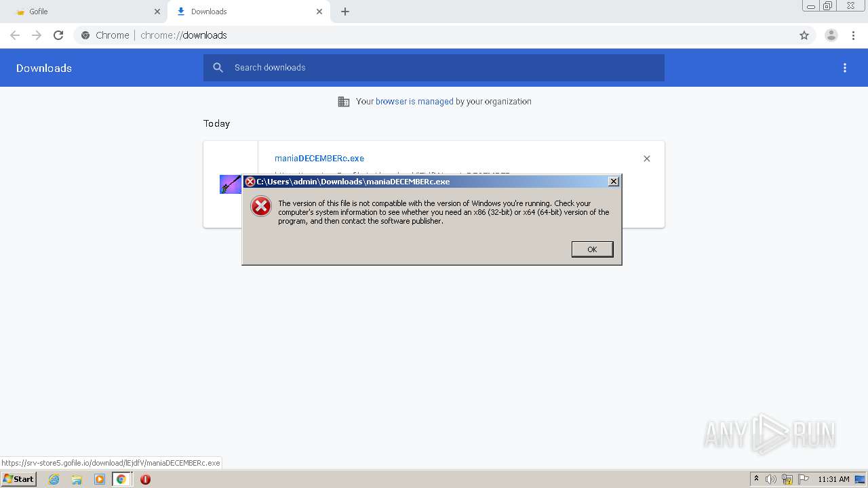
Task: Close the Downloads tab
Action: pyautogui.click(x=319, y=12)
